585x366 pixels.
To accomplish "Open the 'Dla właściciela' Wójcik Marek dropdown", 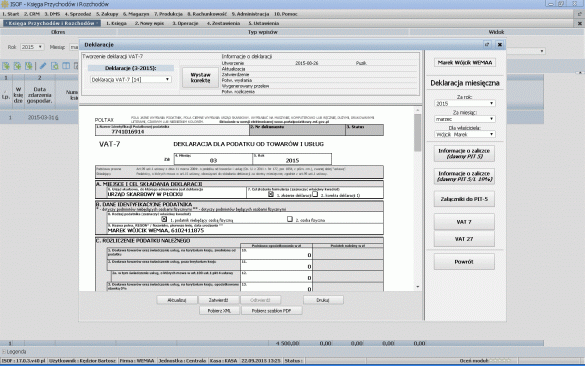I will (465, 134).
